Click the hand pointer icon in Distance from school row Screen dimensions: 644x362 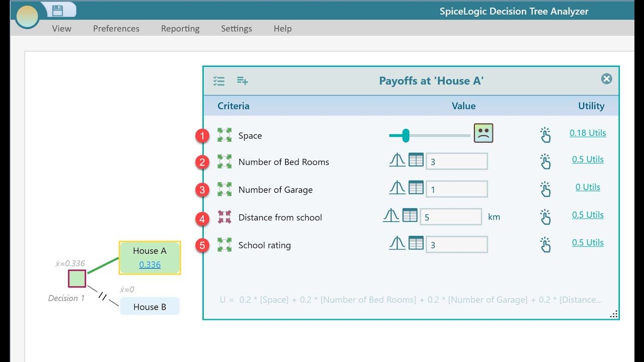pyautogui.click(x=545, y=217)
